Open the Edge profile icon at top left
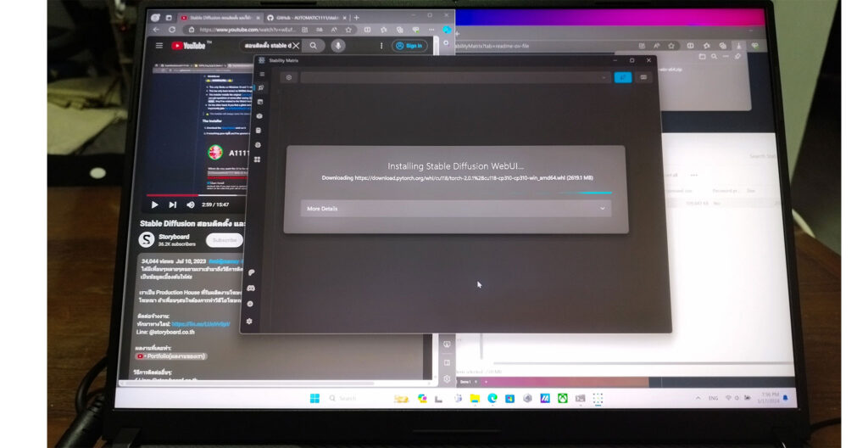 tap(155, 18)
